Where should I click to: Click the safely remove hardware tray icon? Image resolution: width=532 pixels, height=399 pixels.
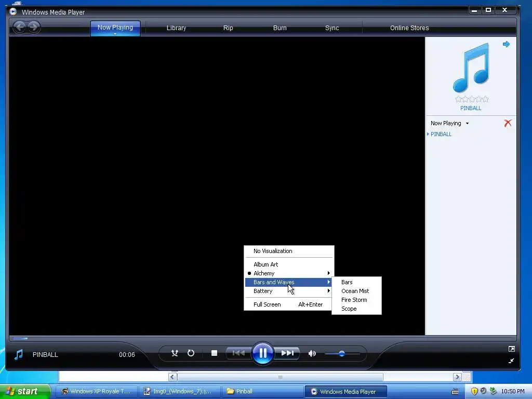[x=494, y=391]
